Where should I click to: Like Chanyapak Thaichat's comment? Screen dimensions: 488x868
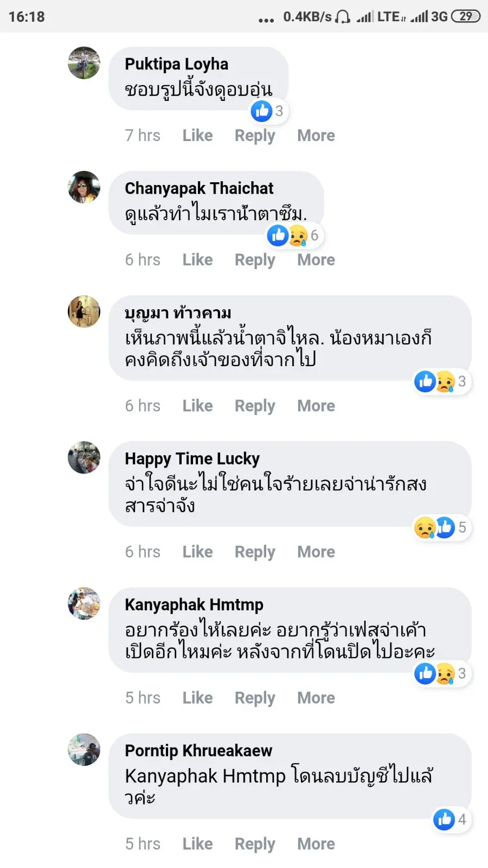click(197, 260)
